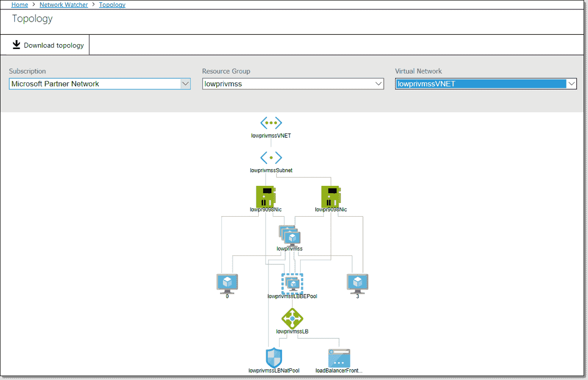The image size is (588, 380).
Task: Click the Topology page heading
Action: 32,19
